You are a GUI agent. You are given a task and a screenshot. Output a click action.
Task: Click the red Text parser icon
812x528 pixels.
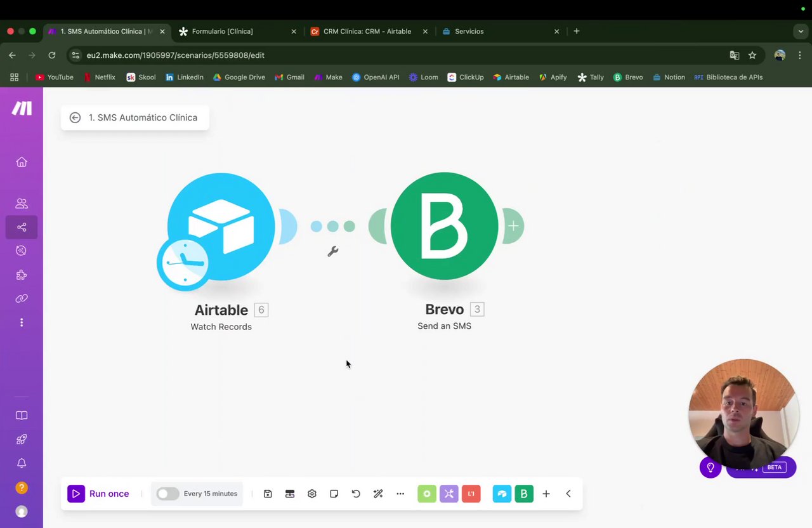tap(471, 494)
